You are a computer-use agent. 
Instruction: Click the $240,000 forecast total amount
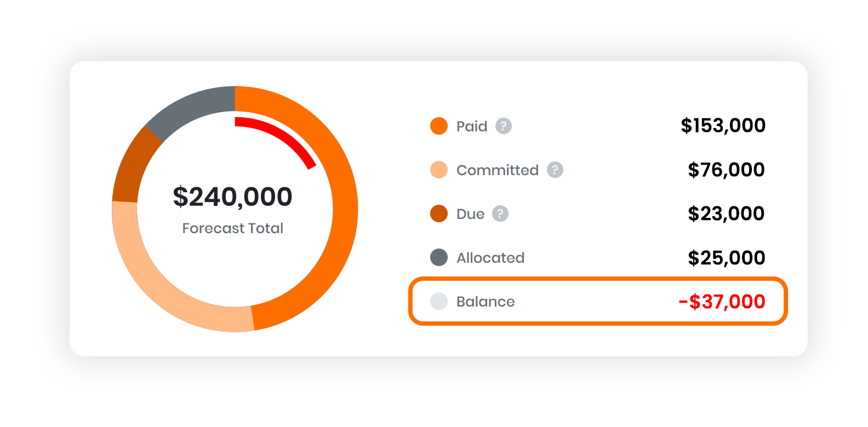pos(233,197)
